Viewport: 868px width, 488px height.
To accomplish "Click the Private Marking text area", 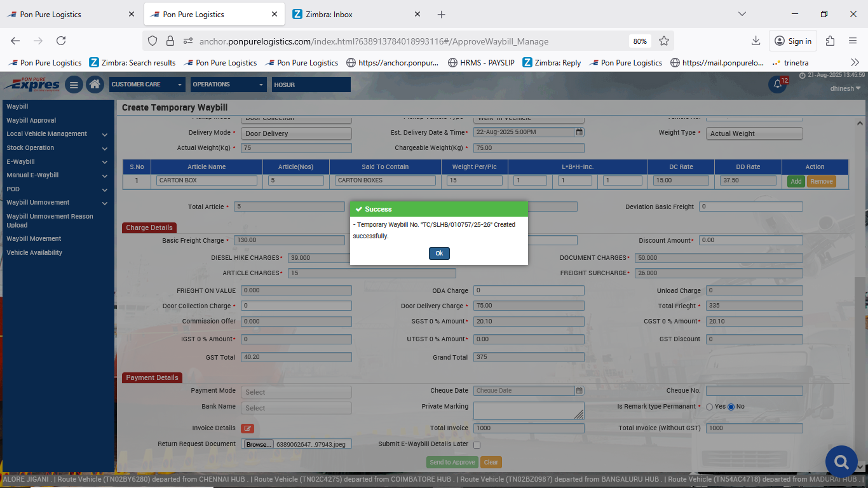I will (528, 410).
